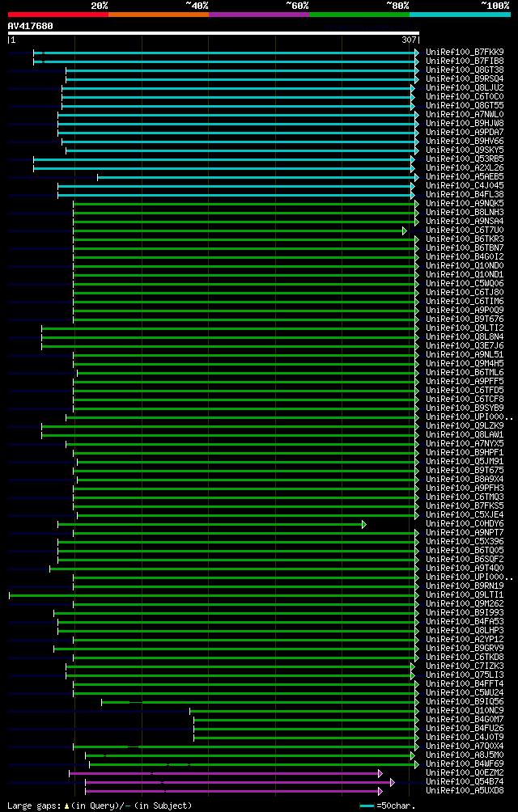
Task: Click the arrowhead ending the UniRef100_C6T7U0 bar
Action: (405, 230)
